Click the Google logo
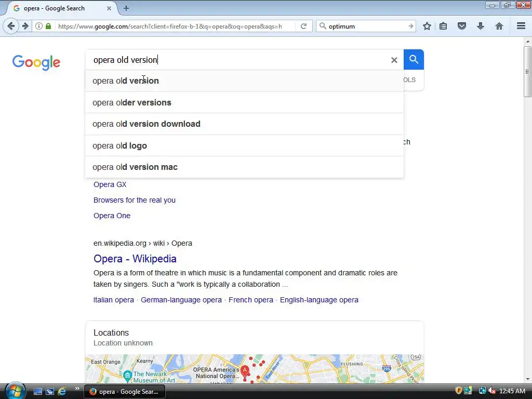This screenshot has width=532, height=399. 36,62
